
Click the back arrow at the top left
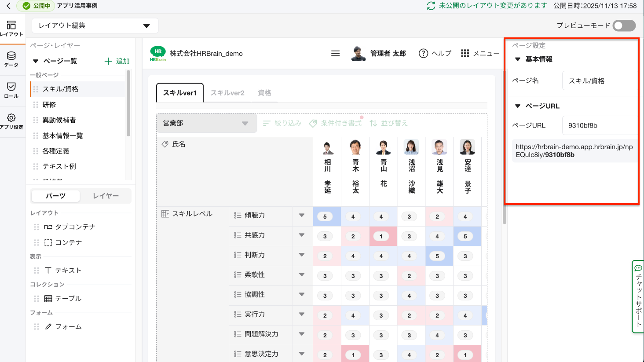pyautogui.click(x=8, y=6)
